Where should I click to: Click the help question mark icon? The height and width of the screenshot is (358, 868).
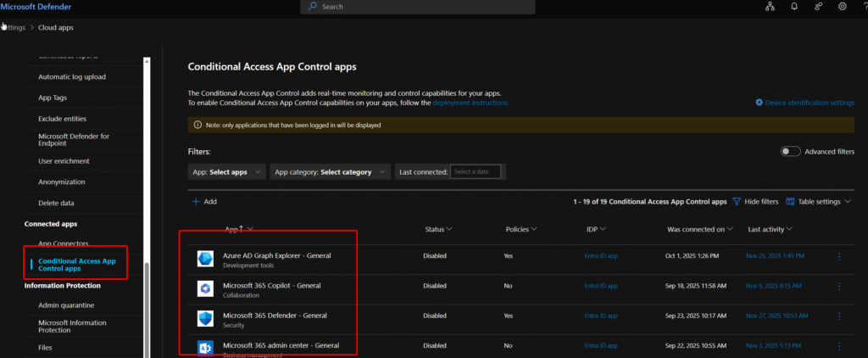click(x=864, y=7)
